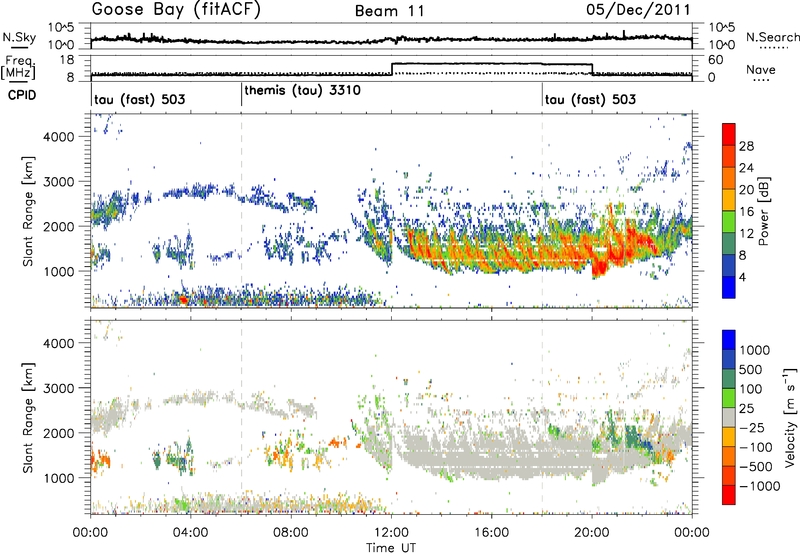This screenshot has height=554, width=800.
Task: Click the velocity colorbar value "-1000"
Action: (x=760, y=486)
